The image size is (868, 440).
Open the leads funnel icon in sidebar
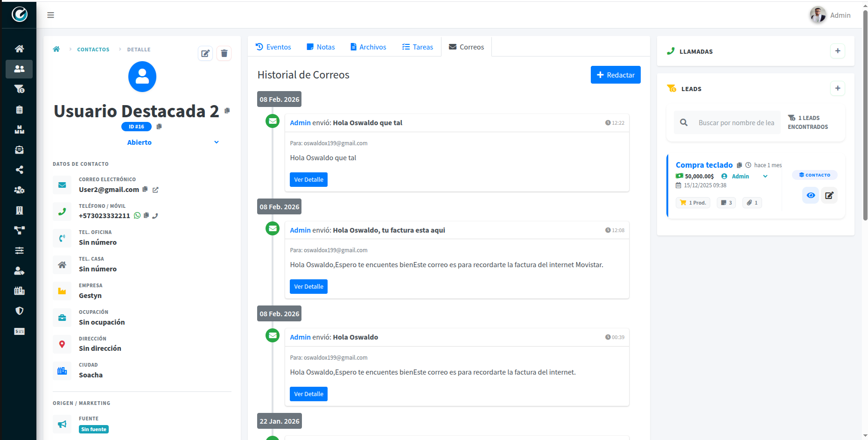point(19,89)
